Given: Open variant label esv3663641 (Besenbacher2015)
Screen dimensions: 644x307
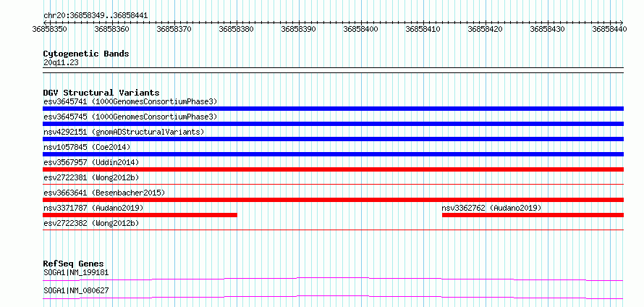Looking at the screenshot, I should click(104, 193).
